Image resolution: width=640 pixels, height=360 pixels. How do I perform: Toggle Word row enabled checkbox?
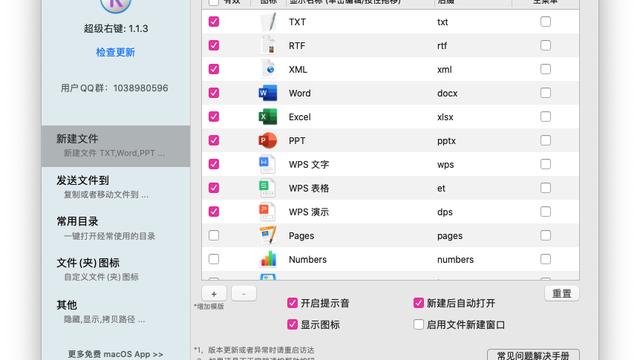pyautogui.click(x=214, y=93)
